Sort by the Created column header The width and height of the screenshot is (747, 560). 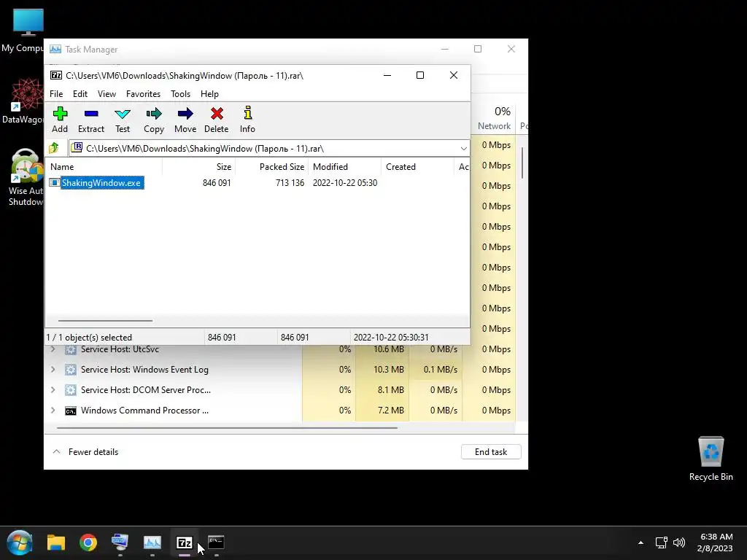[418, 167]
